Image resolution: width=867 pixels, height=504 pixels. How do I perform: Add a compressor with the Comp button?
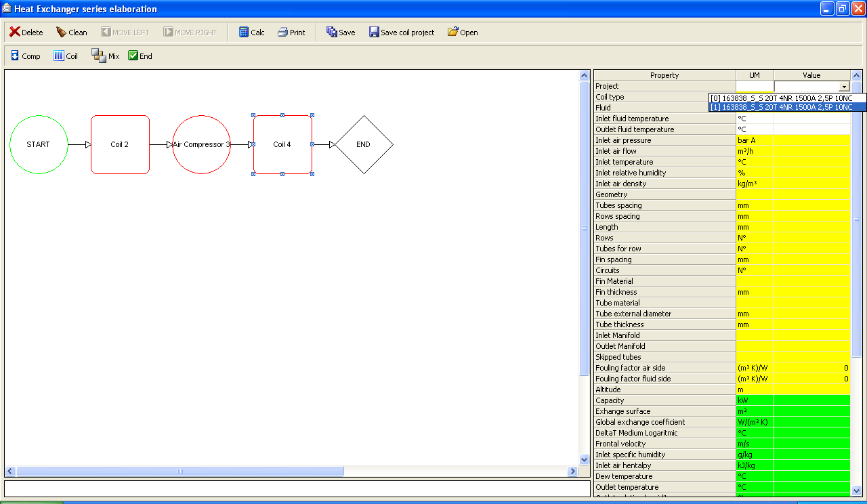pos(26,56)
